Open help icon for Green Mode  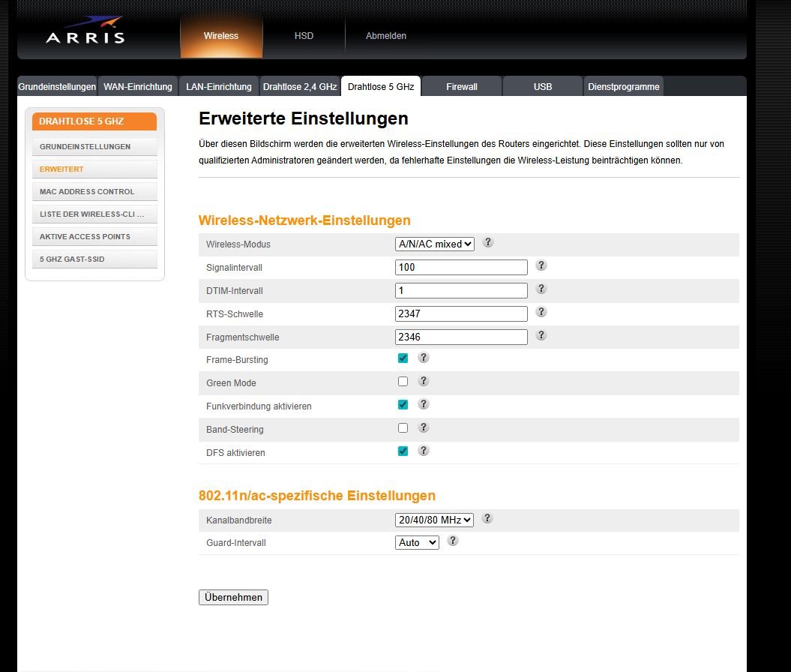(x=424, y=381)
